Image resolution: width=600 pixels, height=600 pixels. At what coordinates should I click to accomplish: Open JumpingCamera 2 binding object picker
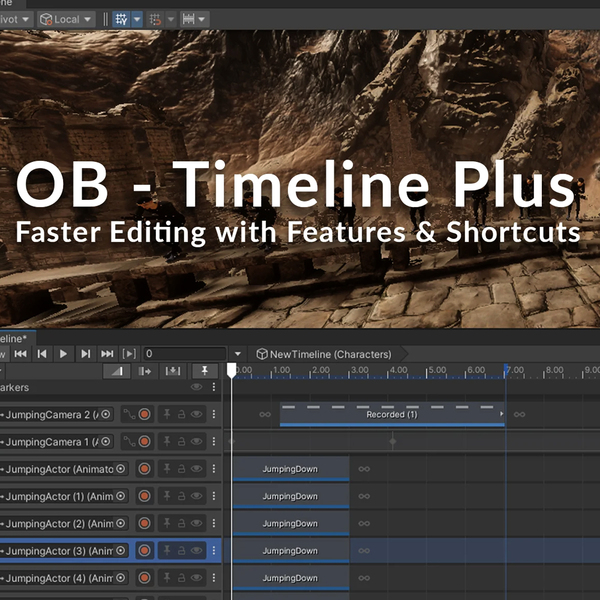click(x=106, y=414)
